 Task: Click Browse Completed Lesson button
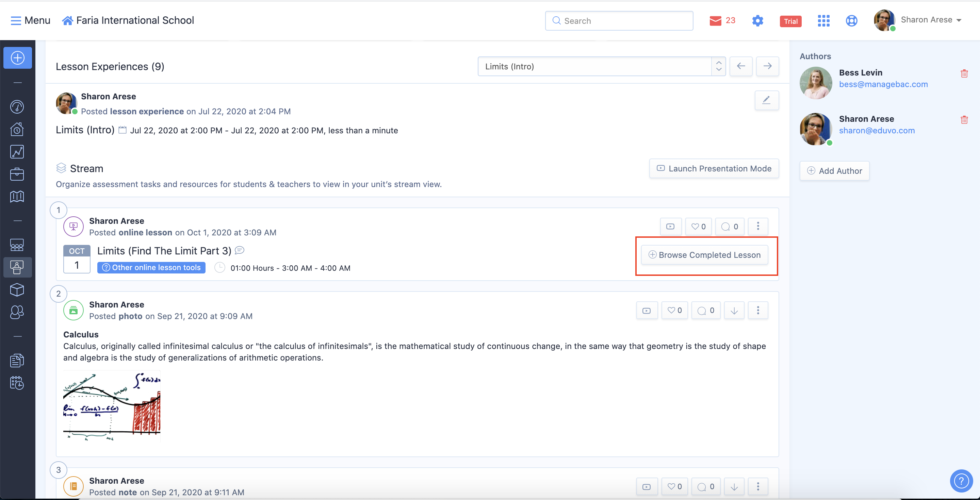point(704,255)
